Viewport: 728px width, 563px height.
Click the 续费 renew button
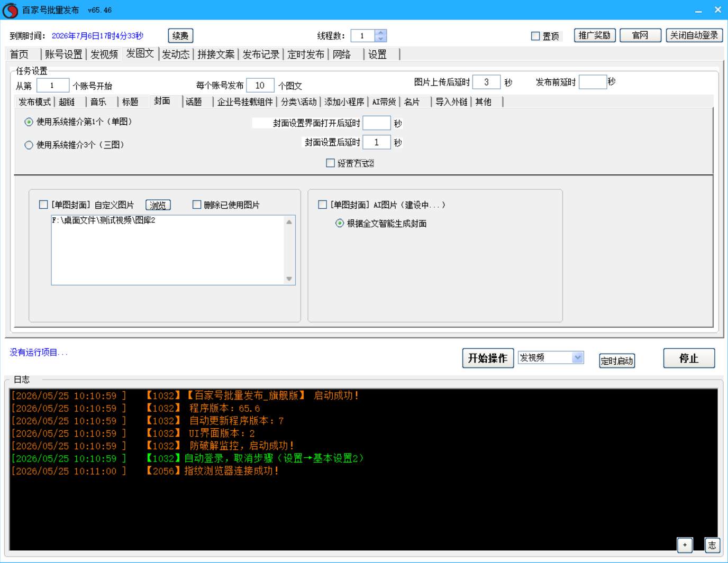(x=180, y=36)
